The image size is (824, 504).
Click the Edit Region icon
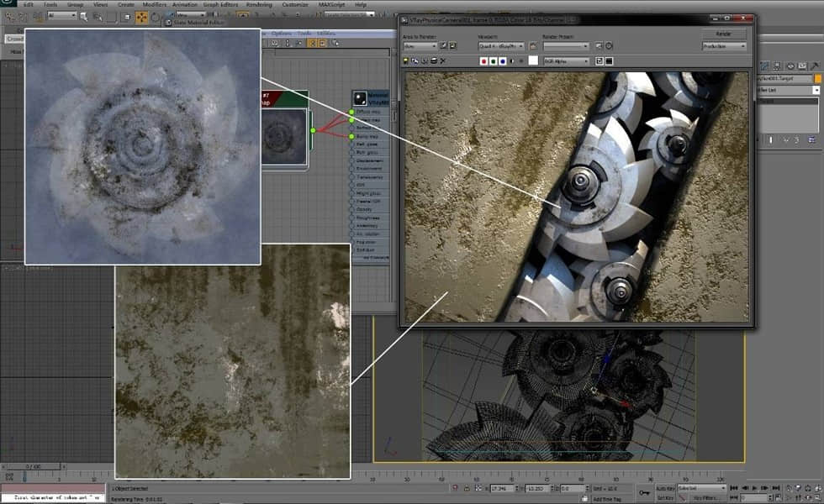(x=443, y=46)
